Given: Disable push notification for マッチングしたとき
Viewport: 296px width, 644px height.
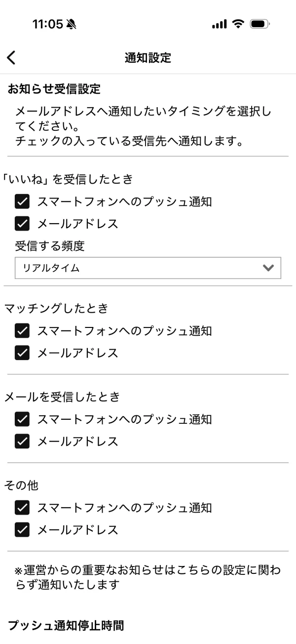Looking at the screenshot, I should click(22, 330).
